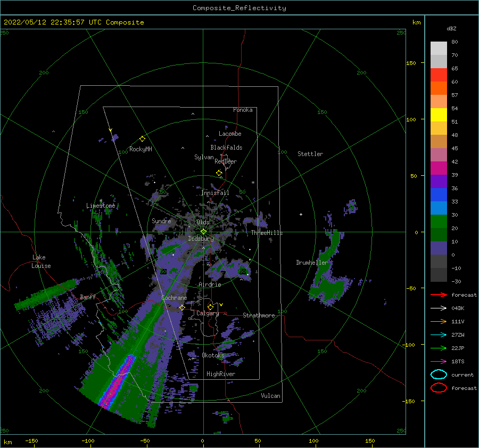
Task: Click the 18TS legend label
Action: (x=458, y=362)
